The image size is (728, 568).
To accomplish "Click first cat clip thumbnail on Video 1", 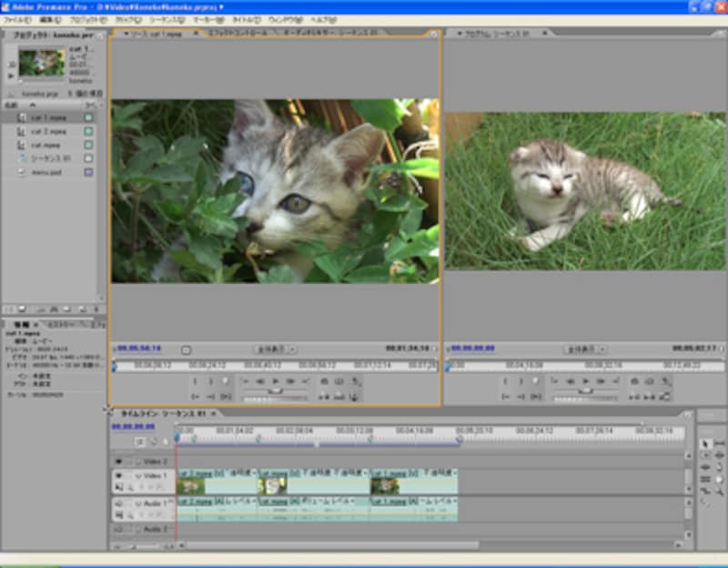I will [x=192, y=486].
